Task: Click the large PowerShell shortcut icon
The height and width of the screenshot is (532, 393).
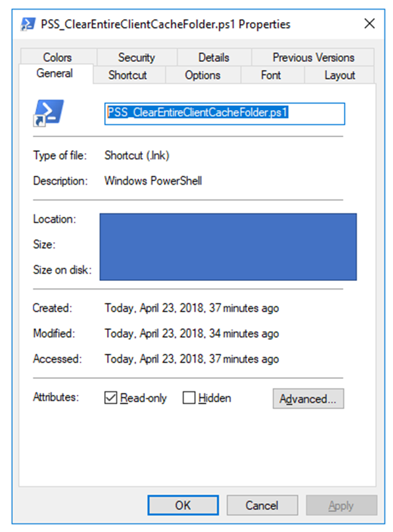Action: tap(48, 113)
